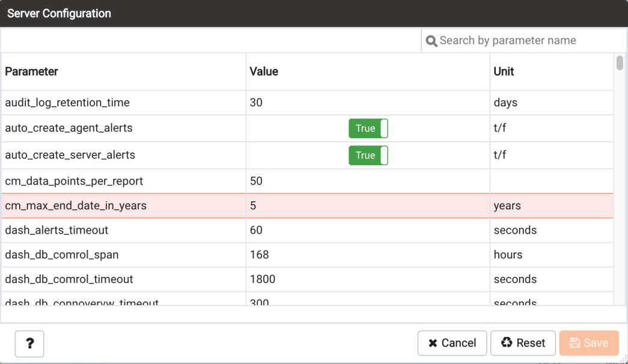Image resolution: width=628 pixels, height=364 pixels.
Task: Select the audit_log_retention_time parameter row
Action: (307, 103)
